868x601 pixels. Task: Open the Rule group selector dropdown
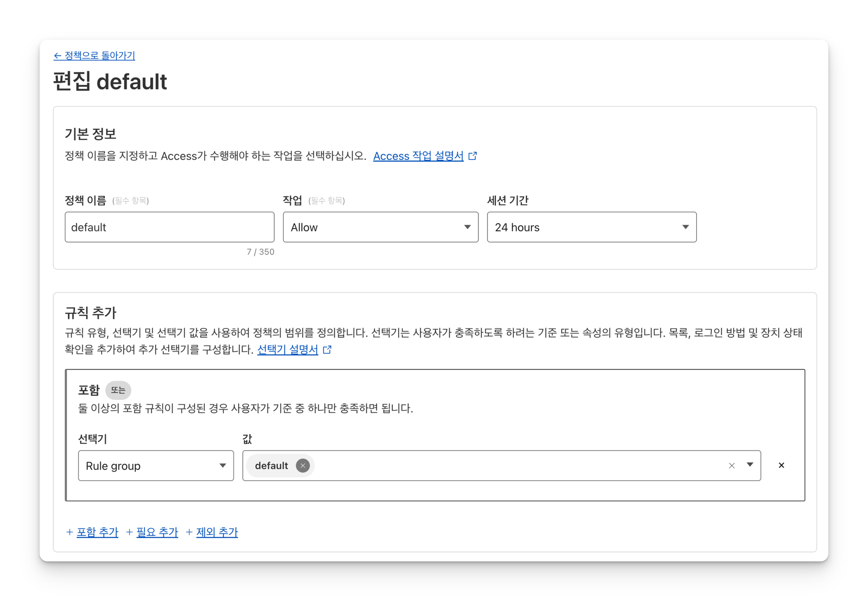(156, 466)
